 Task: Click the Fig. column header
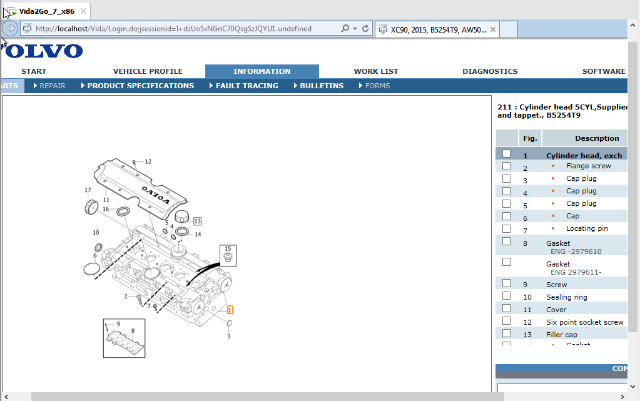[x=530, y=138]
